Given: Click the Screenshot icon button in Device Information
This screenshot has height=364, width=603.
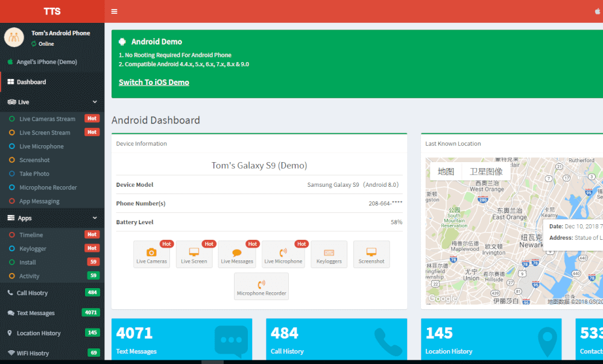Looking at the screenshot, I should (371, 254).
